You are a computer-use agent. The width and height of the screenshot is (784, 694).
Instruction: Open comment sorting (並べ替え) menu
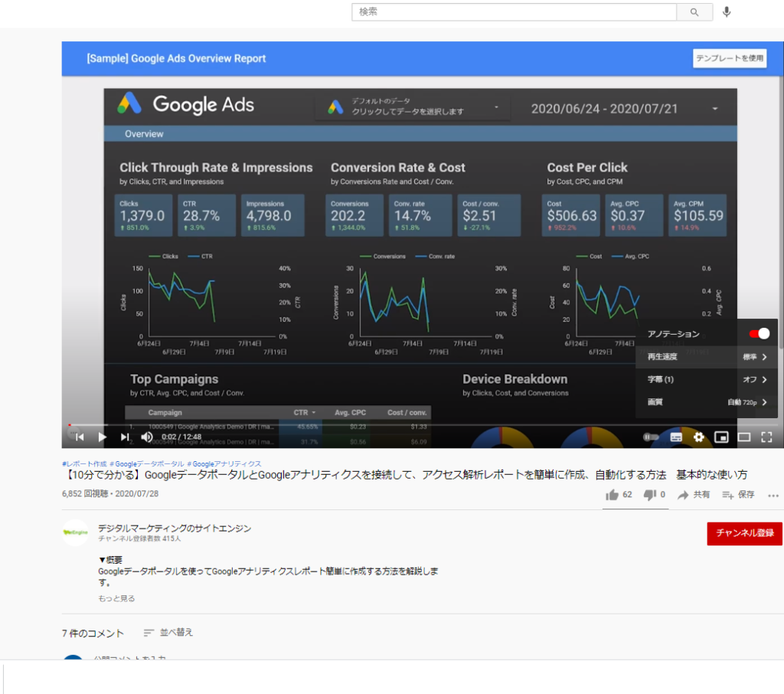click(x=168, y=633)
